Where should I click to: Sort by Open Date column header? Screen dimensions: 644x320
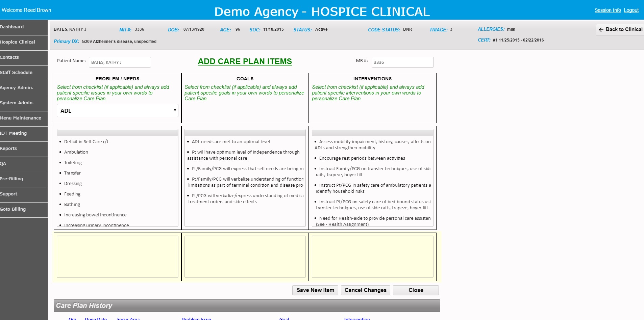coord(96,319)
